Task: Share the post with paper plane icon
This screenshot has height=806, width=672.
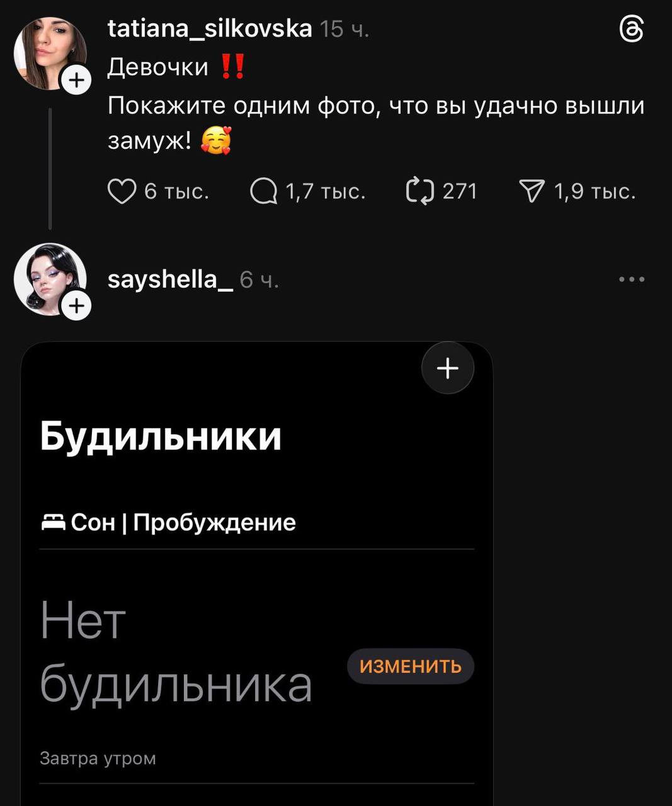Action: (x=532, y=191)
